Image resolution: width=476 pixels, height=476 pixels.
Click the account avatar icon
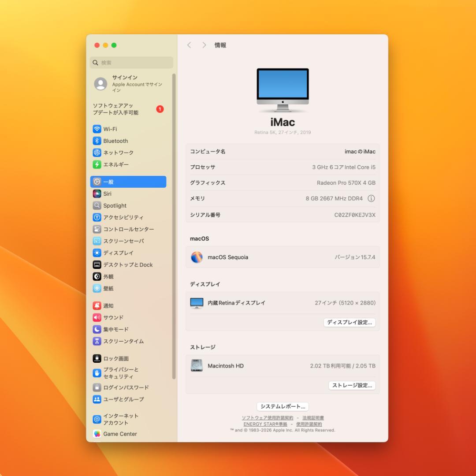(x=100, y=83)
